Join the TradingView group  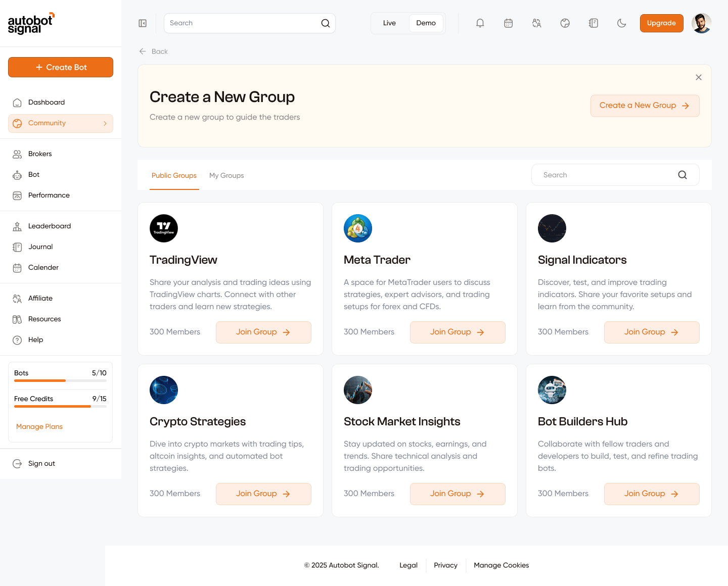pos(263,332)
